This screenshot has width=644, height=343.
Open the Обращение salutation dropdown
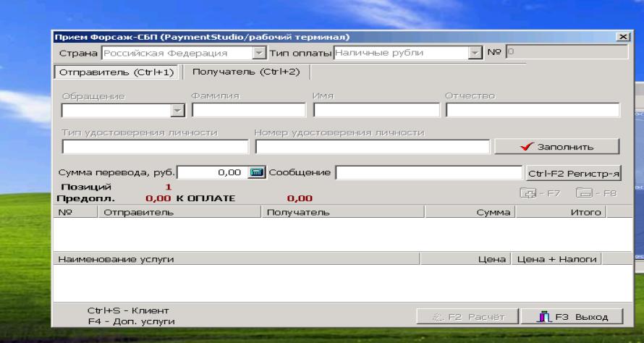tap(177, 111)
